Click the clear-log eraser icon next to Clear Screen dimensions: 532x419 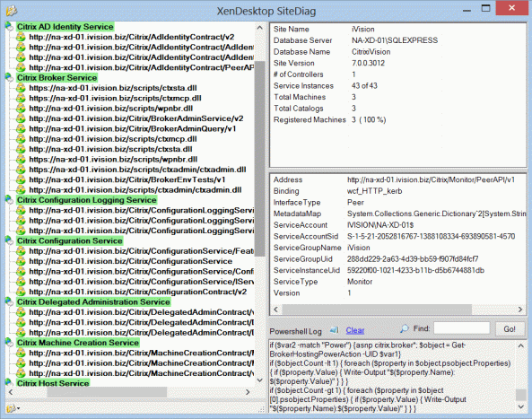click(335, 330)
